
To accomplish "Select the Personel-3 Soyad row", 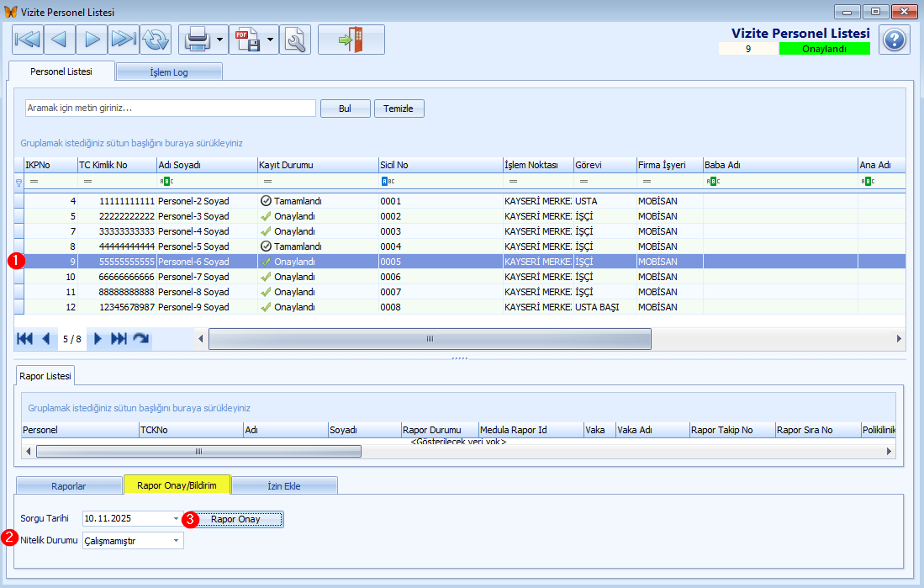I will click(193, 216).
